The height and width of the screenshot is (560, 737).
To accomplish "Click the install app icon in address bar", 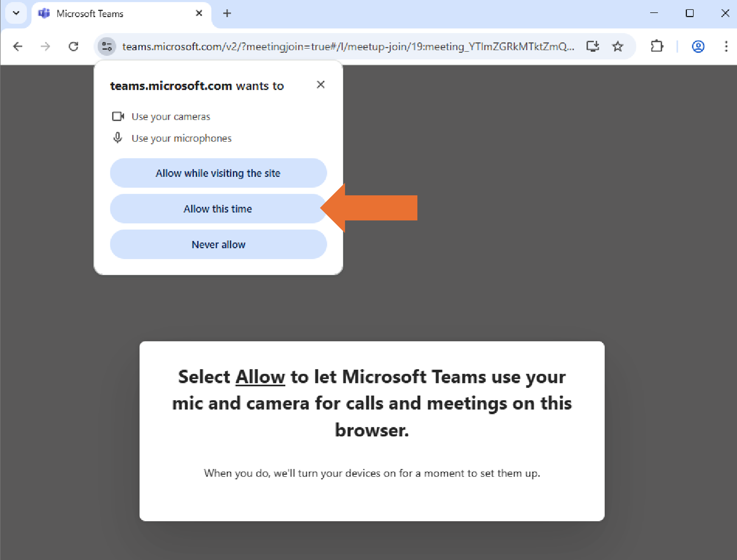I will click(593, 46).
